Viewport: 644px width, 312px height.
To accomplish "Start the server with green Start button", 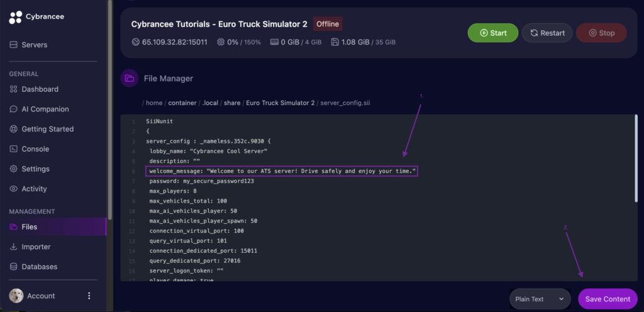I will point(493,33).
